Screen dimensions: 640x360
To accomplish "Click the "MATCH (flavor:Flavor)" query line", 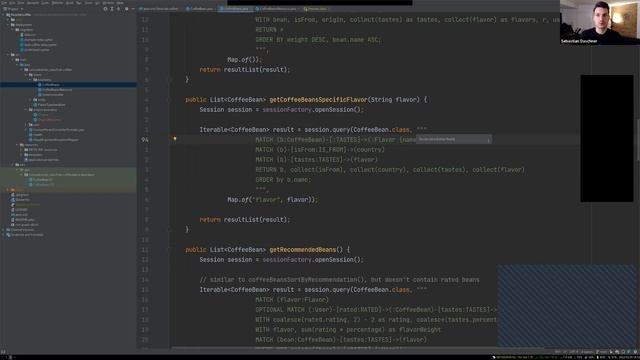I will (x=292, y=300).
